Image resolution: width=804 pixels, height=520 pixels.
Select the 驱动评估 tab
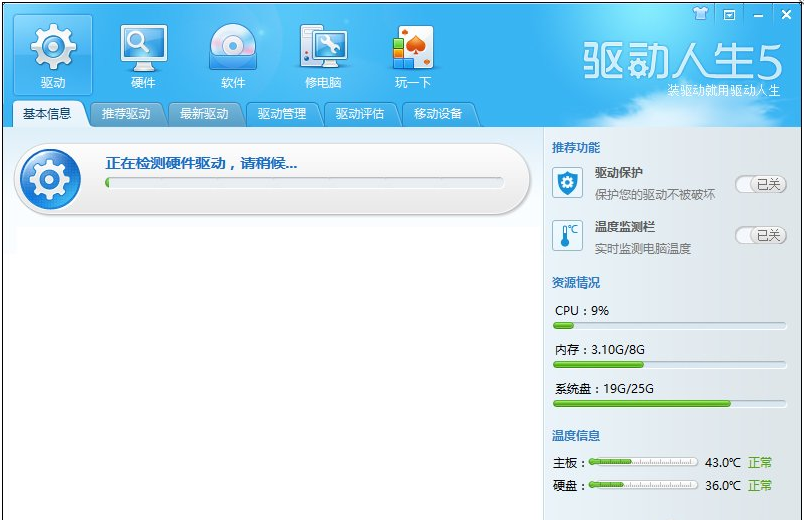(360, 114)
